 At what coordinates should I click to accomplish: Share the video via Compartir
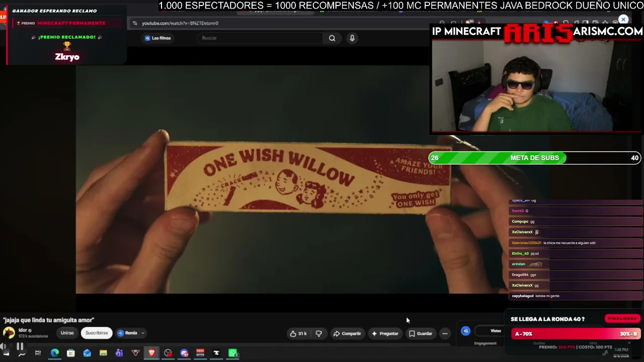pyautogui.click(x=347, y=333)
